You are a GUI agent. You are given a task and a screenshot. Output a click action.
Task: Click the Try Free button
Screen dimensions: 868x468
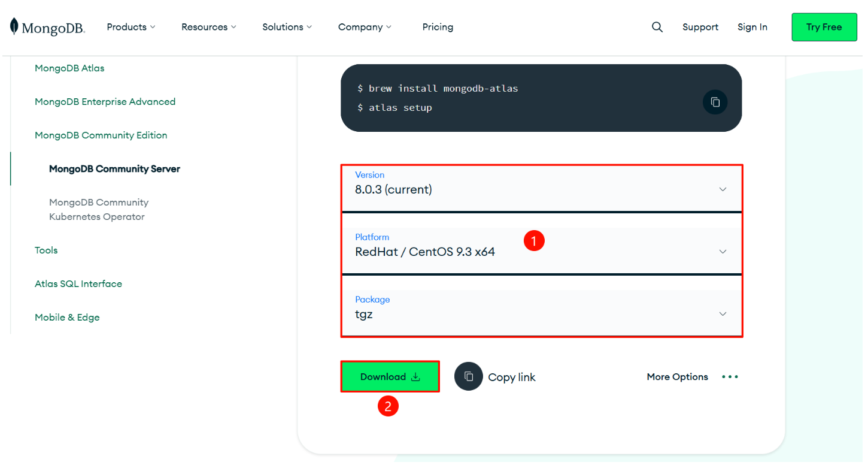[824, 27]
